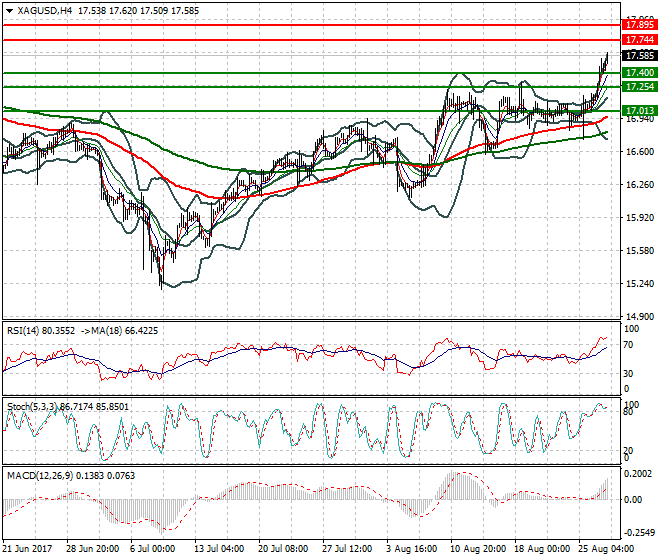Click the 20 Jul 08:00 time label

tap(283, 549)
